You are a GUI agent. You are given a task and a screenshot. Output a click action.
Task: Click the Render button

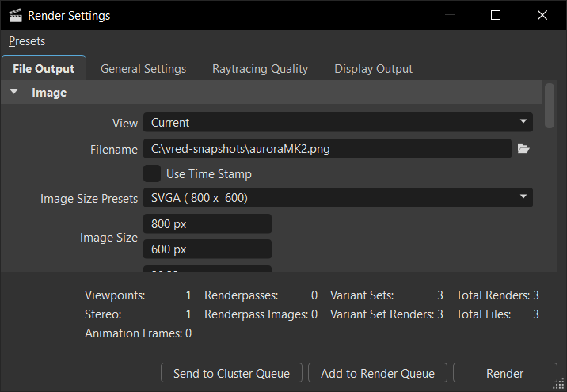(x=504, y=373)
